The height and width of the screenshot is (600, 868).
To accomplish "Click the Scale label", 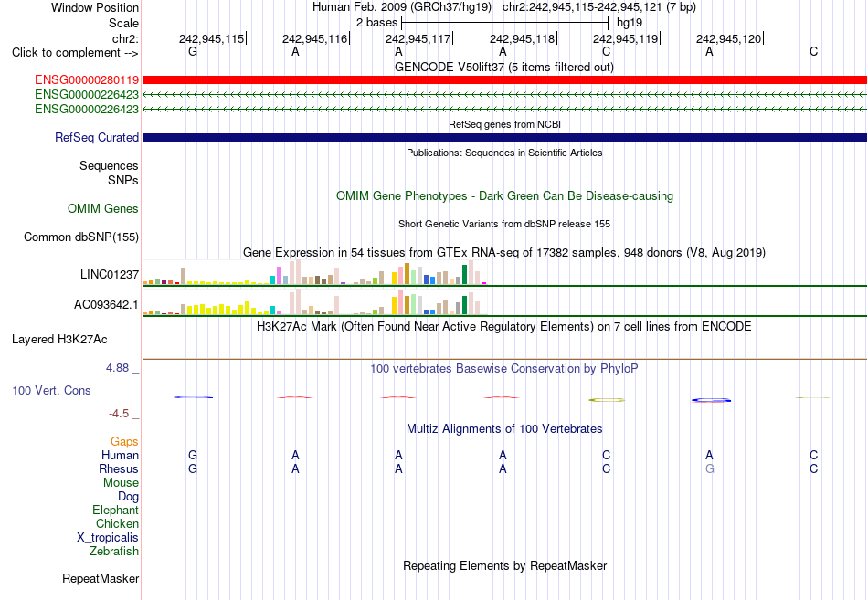I will tap(124, 23).
